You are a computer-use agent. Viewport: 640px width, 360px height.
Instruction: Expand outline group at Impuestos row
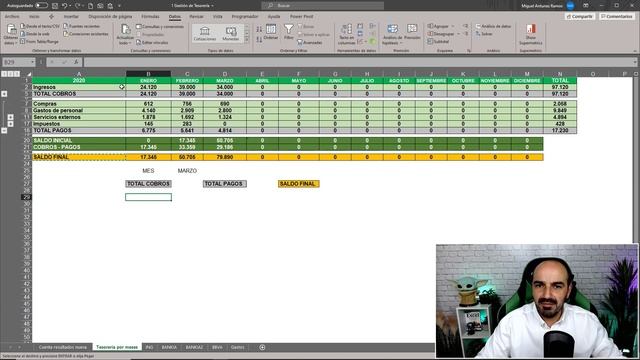click(x=11, y=124)
